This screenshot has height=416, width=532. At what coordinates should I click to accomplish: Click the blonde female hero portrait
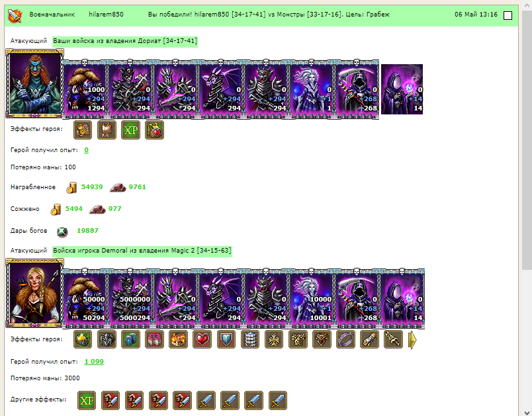[x=35, y=293]
